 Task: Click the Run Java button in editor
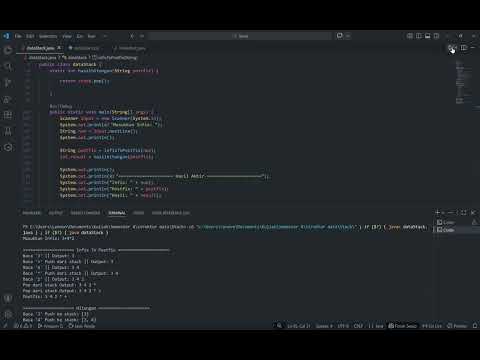452,48
